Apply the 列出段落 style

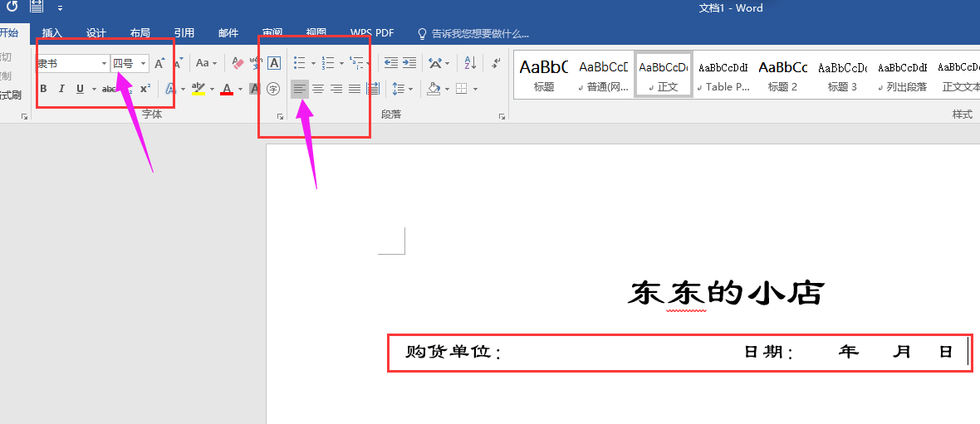(902, 75)
